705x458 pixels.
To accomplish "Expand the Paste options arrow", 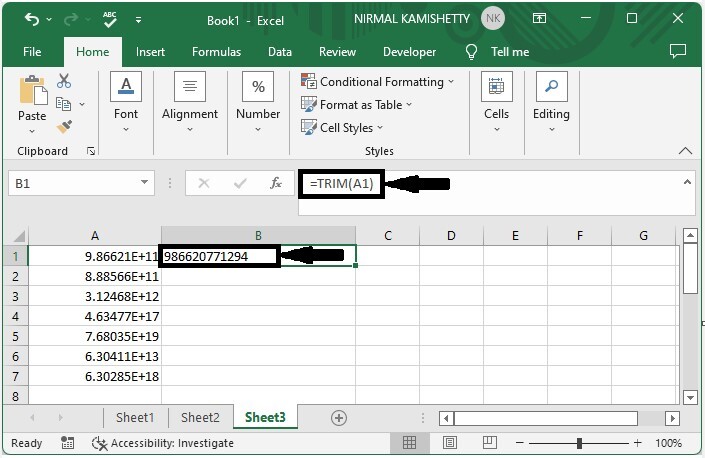I will click(x=32, y=131).
